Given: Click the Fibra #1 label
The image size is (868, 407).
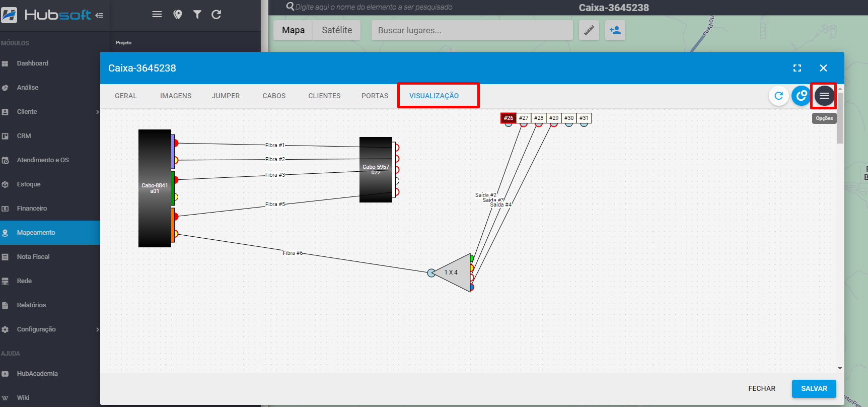Looking at the screenshot, I should pyautogui.click(x=275, y=145).
